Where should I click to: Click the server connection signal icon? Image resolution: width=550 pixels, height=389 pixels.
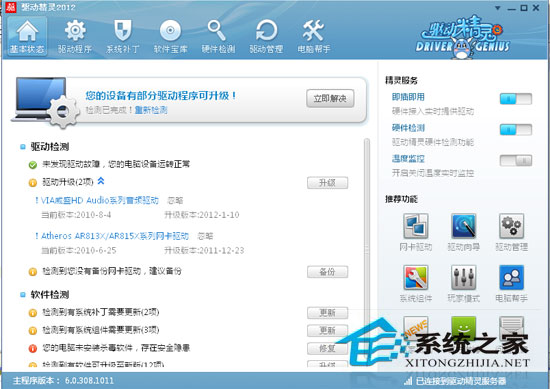coord(408,381)
